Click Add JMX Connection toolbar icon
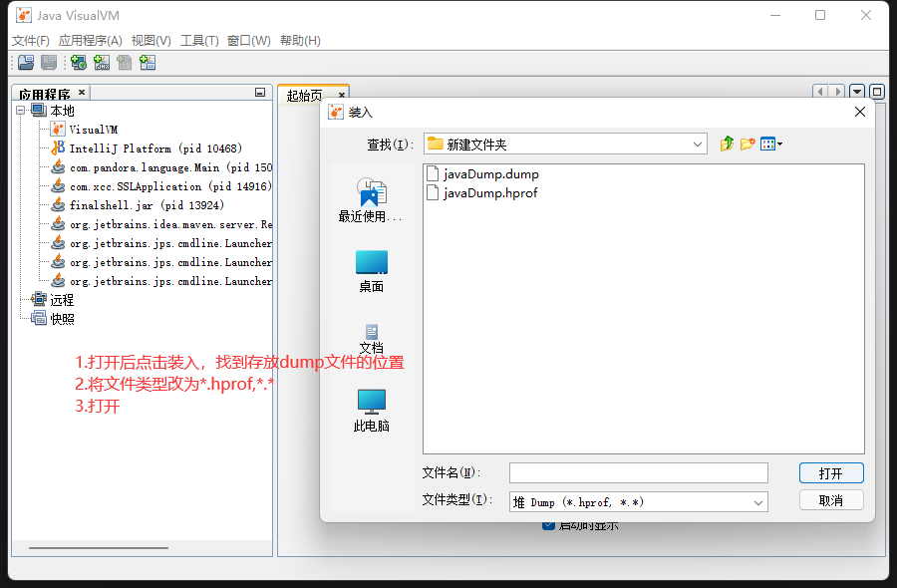 [102, 63]
